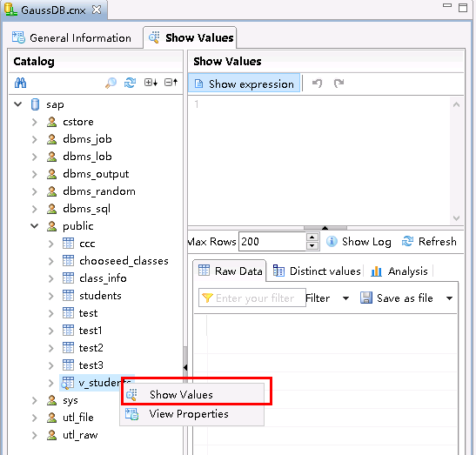Click the Save as file floppy icon
This screenshot has height=455, width=476.
(x=366, y=298)
